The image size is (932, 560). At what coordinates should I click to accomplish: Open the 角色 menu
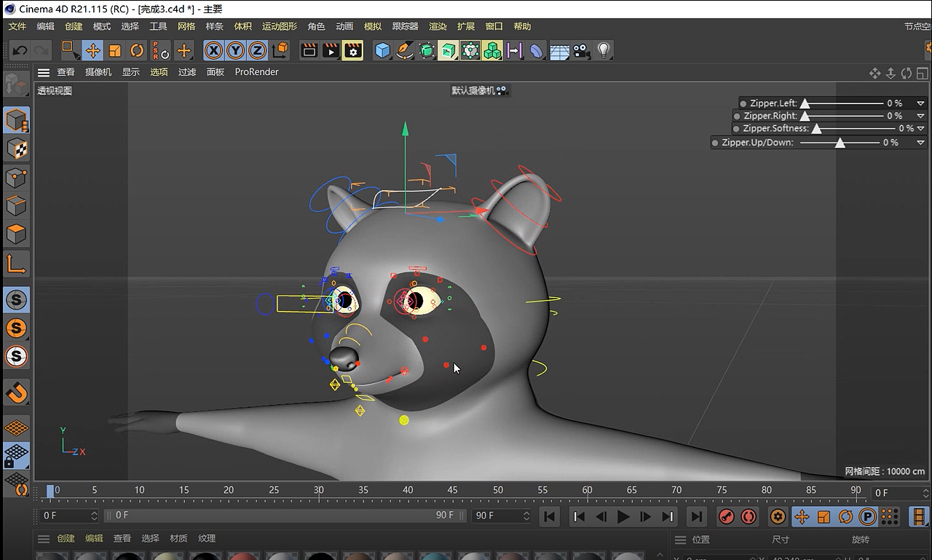pyautogui.click(x=316, y=26)
